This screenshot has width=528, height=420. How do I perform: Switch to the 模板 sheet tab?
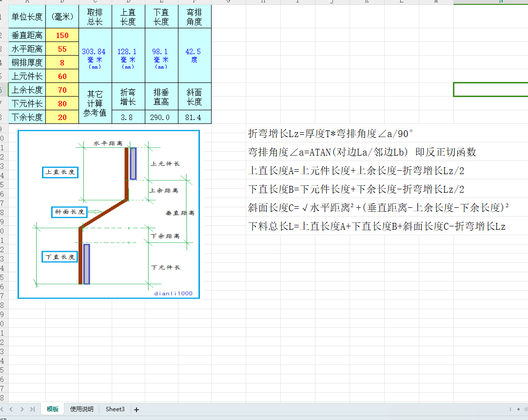coord(53,409)
